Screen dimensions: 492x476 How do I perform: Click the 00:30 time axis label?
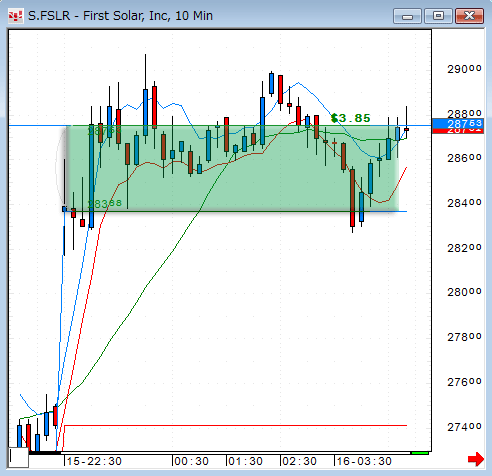[191, 461]
